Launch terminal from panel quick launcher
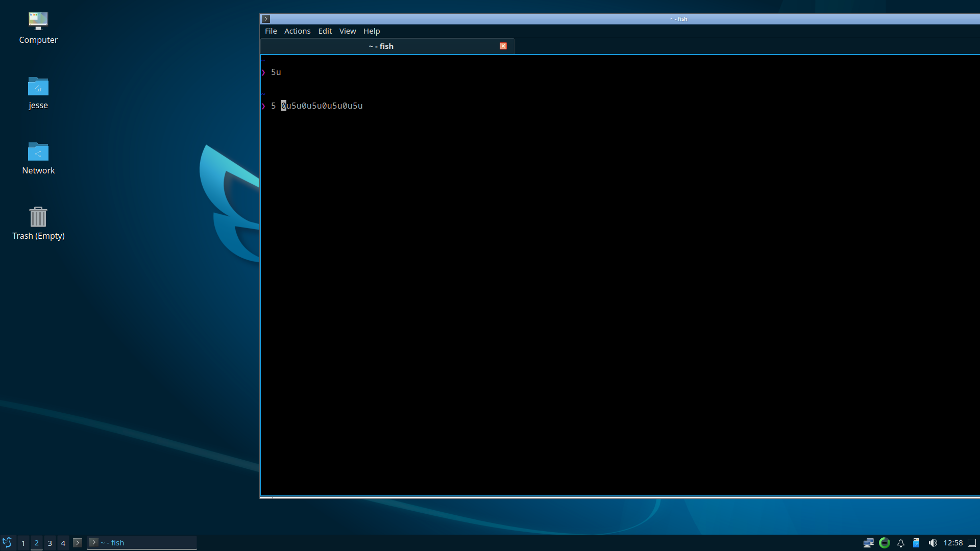 point(78,543)
